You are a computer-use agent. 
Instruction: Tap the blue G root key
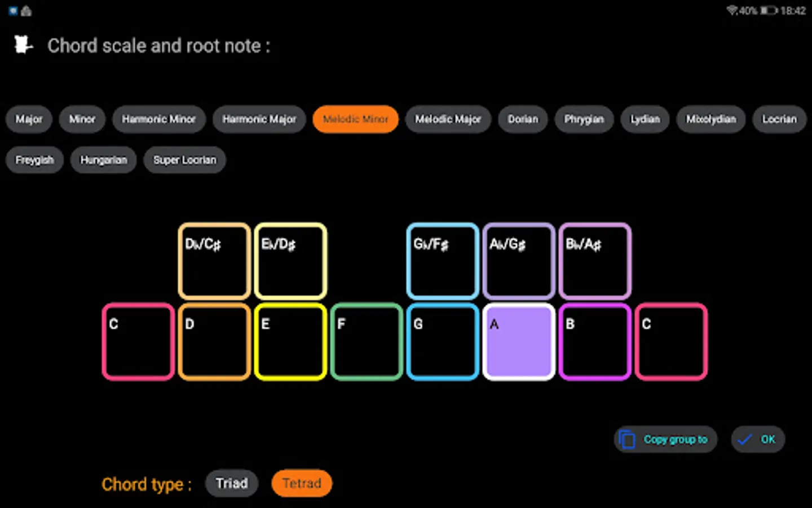pyautogui.click(x=443, y=341)
